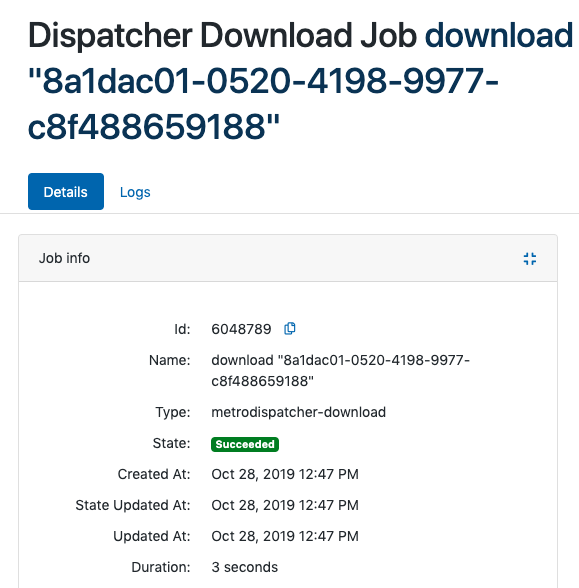The image size is (579, 588).
Task: Click the Type: field label
Action: click(173, 412)
